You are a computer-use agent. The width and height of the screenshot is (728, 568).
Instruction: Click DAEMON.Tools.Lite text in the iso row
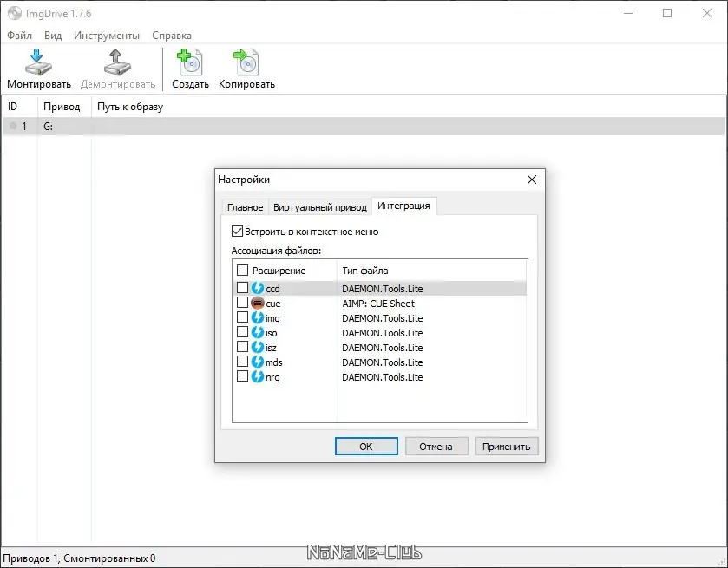(383, 333)
